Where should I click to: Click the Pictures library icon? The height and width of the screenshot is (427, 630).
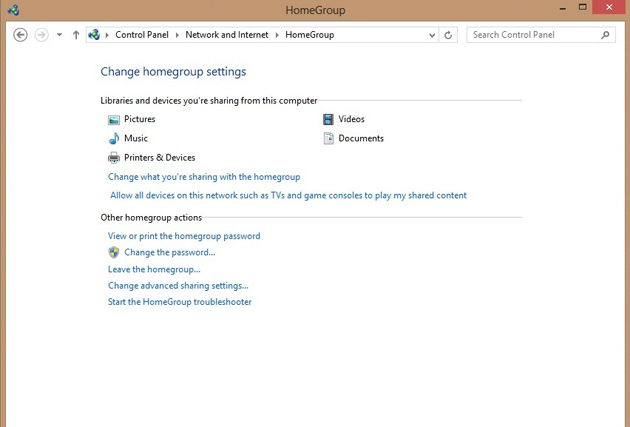tap(114, 120)
